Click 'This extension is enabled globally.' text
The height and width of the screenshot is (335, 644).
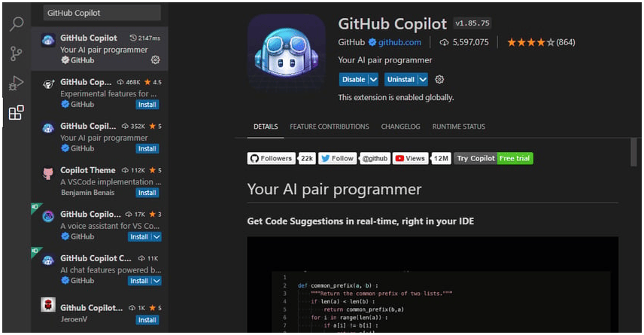396,97
